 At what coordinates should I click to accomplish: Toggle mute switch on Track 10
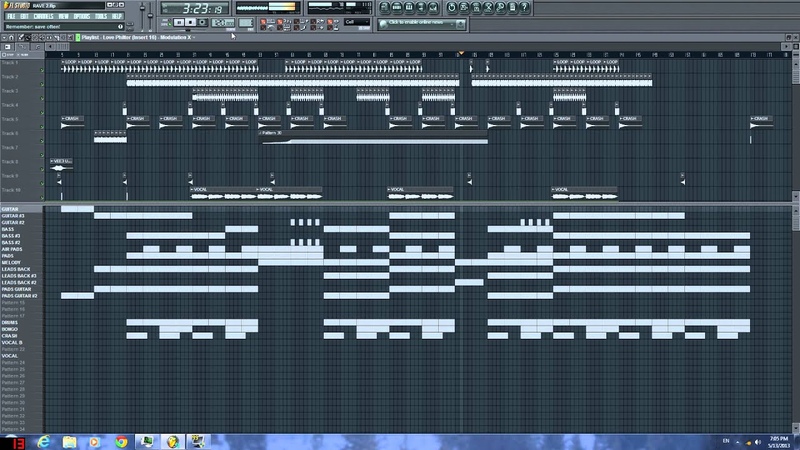42,197
